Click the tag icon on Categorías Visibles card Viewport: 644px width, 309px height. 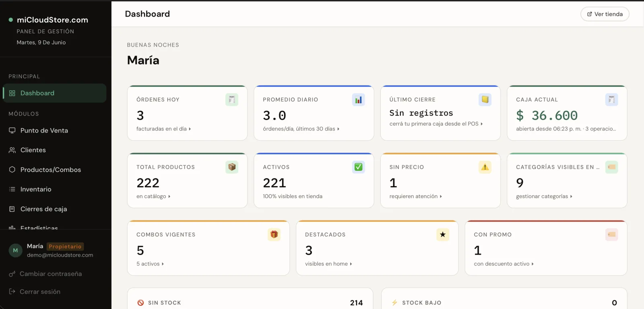pyautogui.click(x=611, y=167)
